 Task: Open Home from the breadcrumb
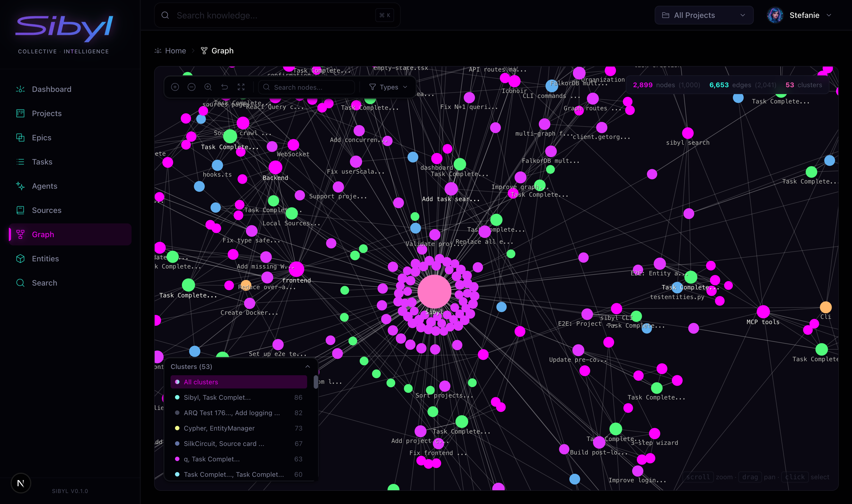(x=176, y=50)
